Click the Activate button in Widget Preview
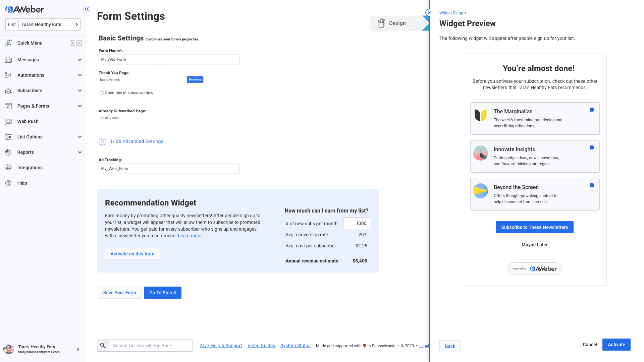Viewport: 644px width, 362px height. point(616,345)
